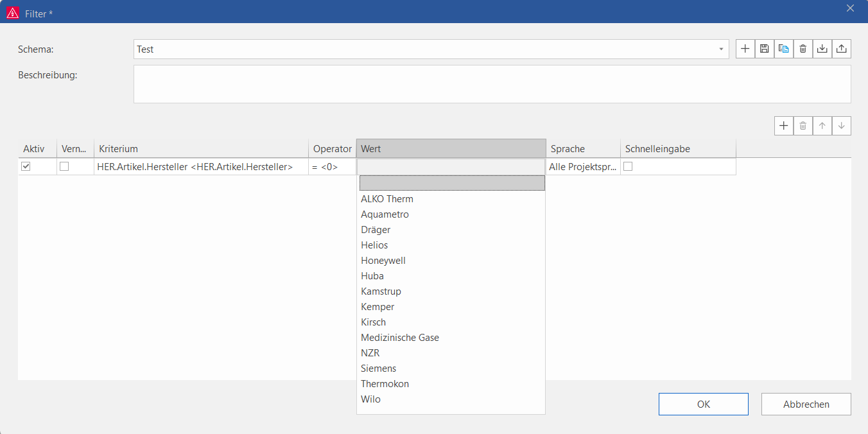The height and width of the screenshot is (434, 868).
Task: Uncheck the Aktiv checkbox
Action: click(26, 166)
